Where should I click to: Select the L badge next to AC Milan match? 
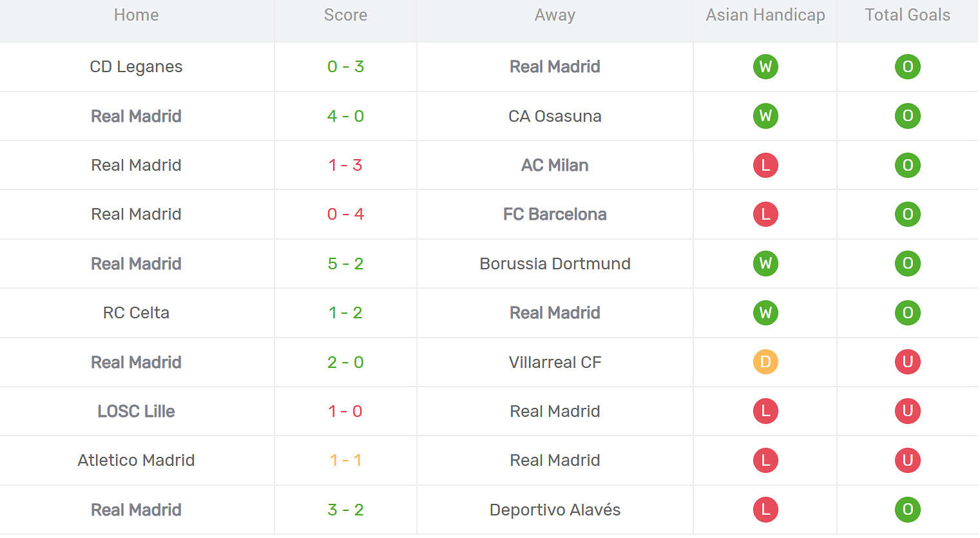(x=765, y=165)
